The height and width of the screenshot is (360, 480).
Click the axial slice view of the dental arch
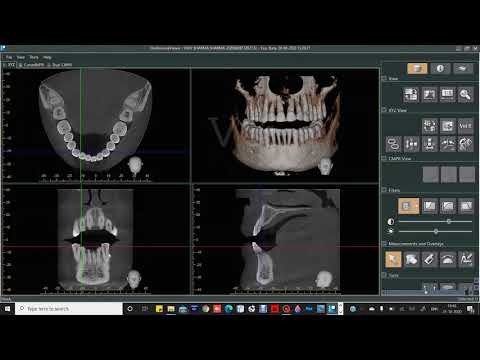(96, 125)
